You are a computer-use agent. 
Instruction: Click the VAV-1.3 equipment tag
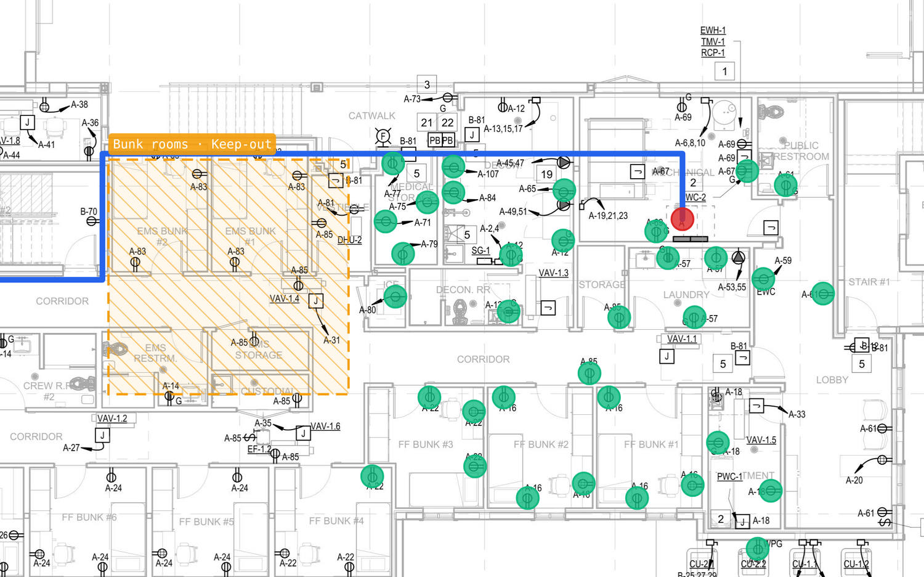click(x=554, y=273)
